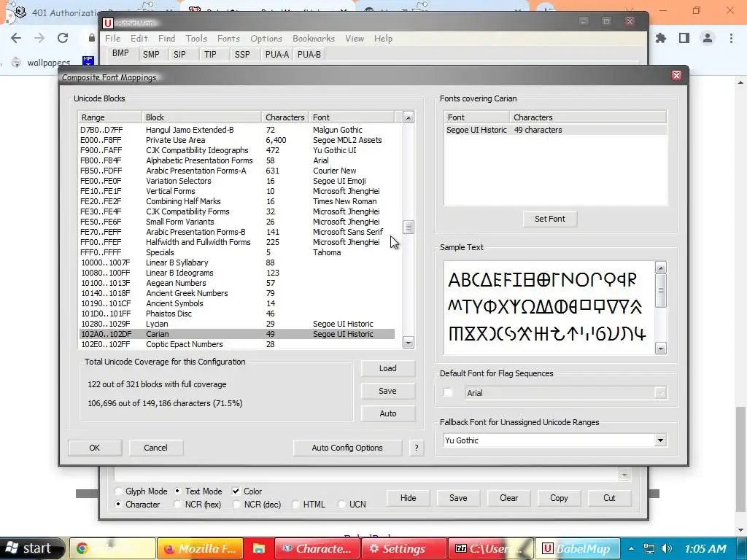Show hidden tray icons arrow
The height and width of the screenshot is (560, 747).
point(631,548)
